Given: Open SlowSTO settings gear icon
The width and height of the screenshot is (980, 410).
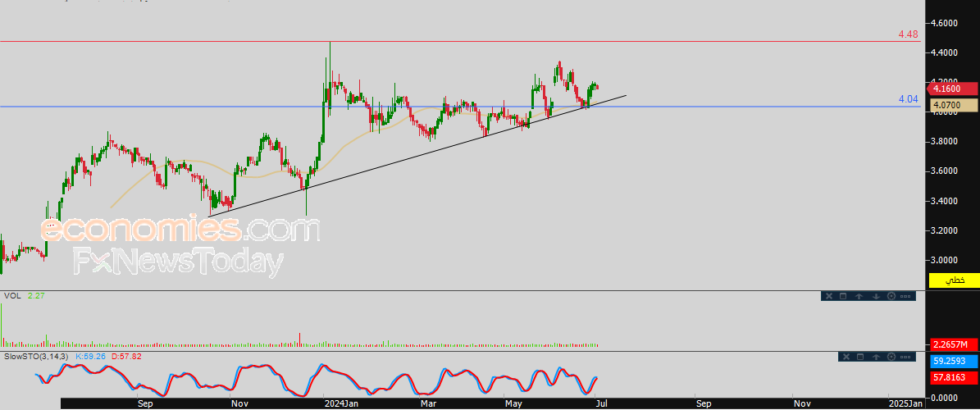Looking at the screenshot, I should click(x=891, y=357).
